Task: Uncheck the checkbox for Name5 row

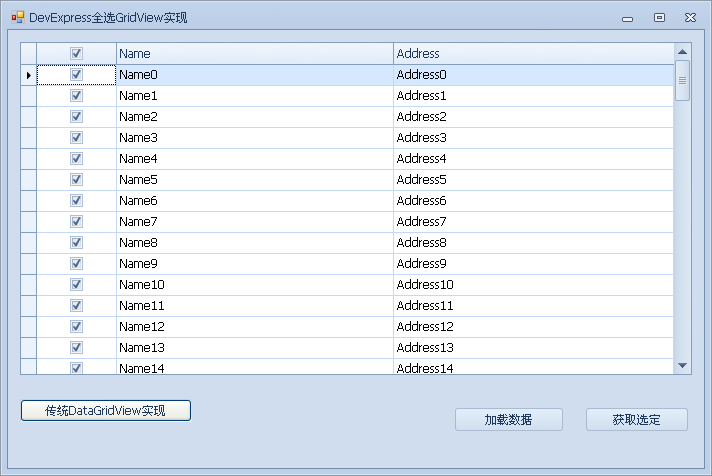Action: pyautogui.click(x=76, y=180)
